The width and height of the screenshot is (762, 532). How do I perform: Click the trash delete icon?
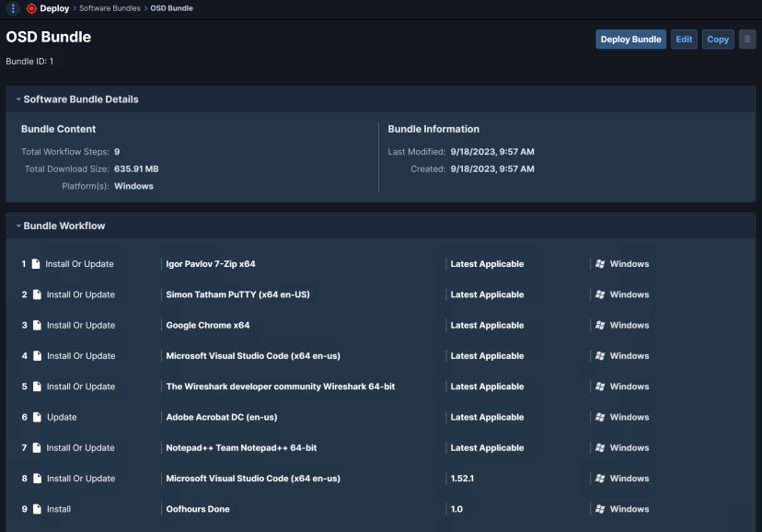(747, 39)
